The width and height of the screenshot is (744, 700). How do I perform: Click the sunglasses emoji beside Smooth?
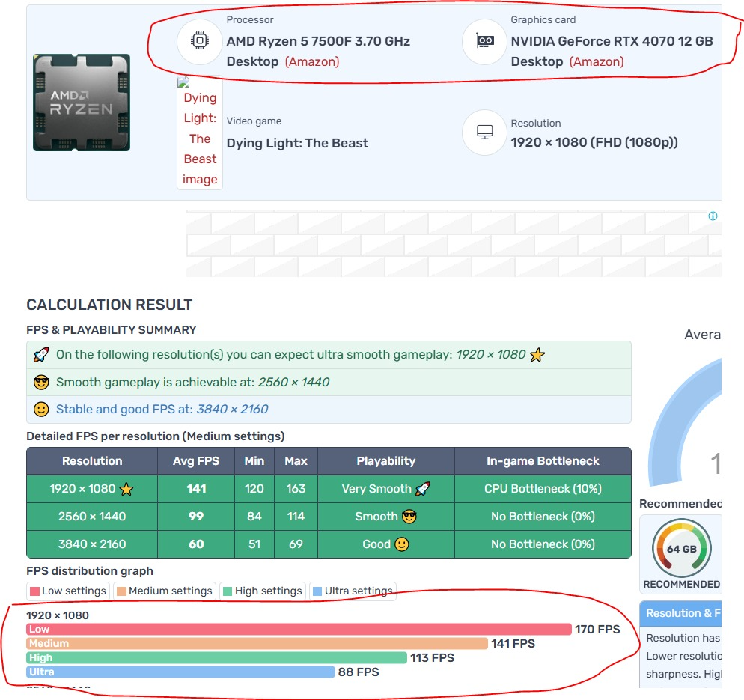pyautogui.click(x=409, y=517)
